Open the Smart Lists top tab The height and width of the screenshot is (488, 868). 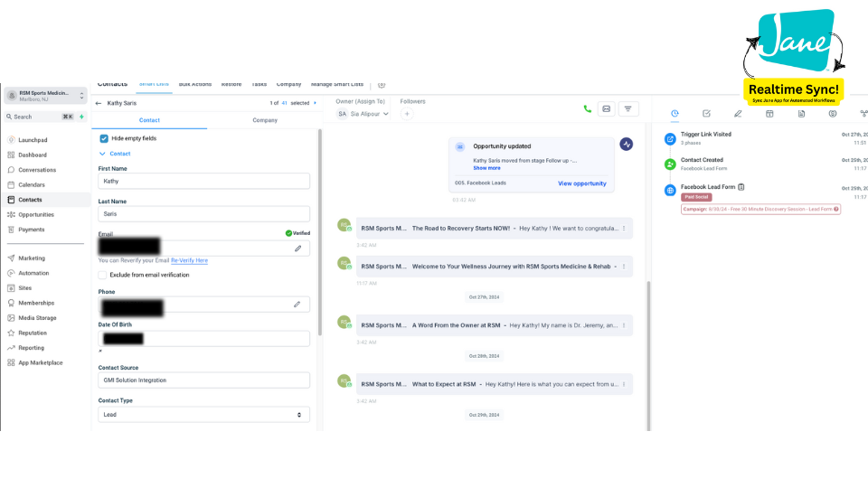pyautogui.click(x=154, y=85)
